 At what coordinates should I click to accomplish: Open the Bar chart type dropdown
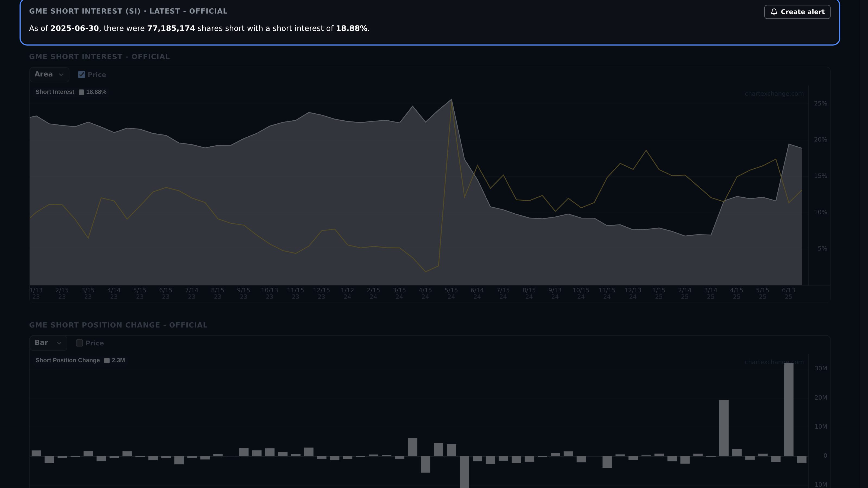click(49, 343)
